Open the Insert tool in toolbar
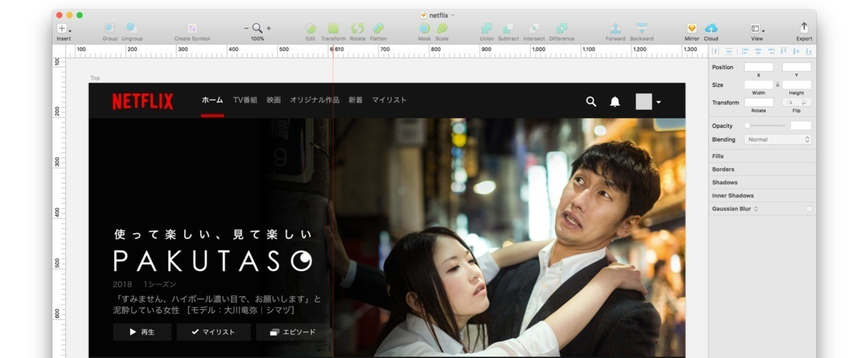 63,28
